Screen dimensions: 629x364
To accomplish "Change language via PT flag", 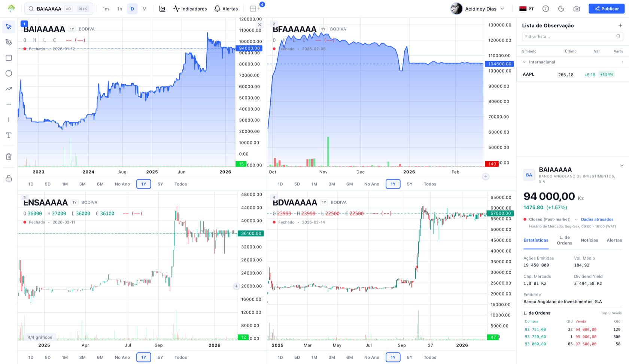I will [x=526, y=9].
